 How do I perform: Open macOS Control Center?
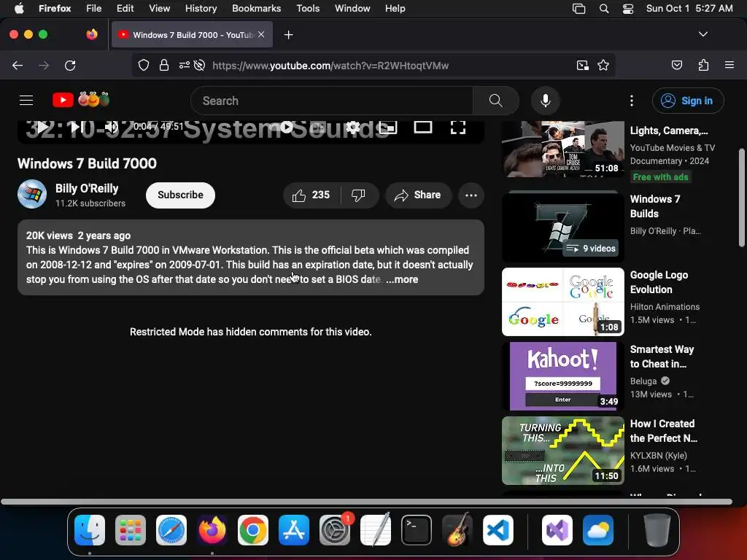click(x=628, y=9)
